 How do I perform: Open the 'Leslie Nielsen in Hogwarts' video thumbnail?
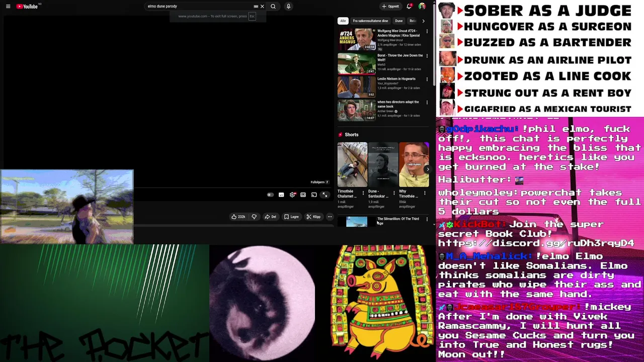click(x=356, y=87)
